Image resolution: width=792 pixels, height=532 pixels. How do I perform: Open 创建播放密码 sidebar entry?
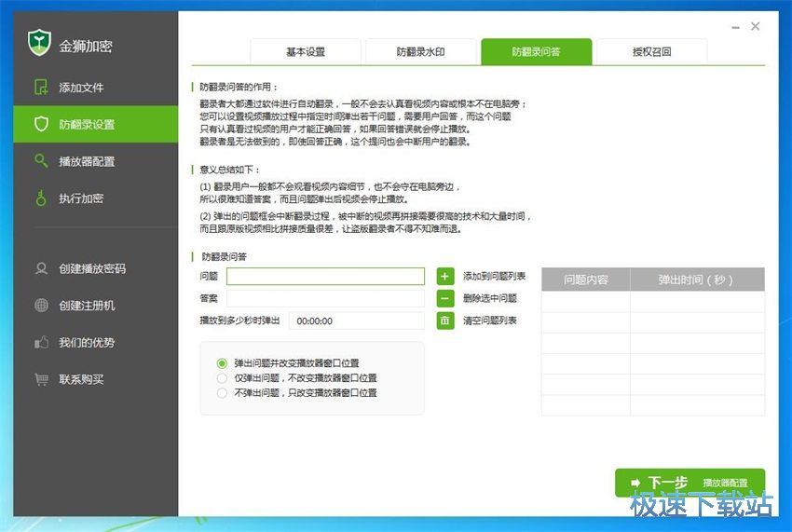point(95,268)
